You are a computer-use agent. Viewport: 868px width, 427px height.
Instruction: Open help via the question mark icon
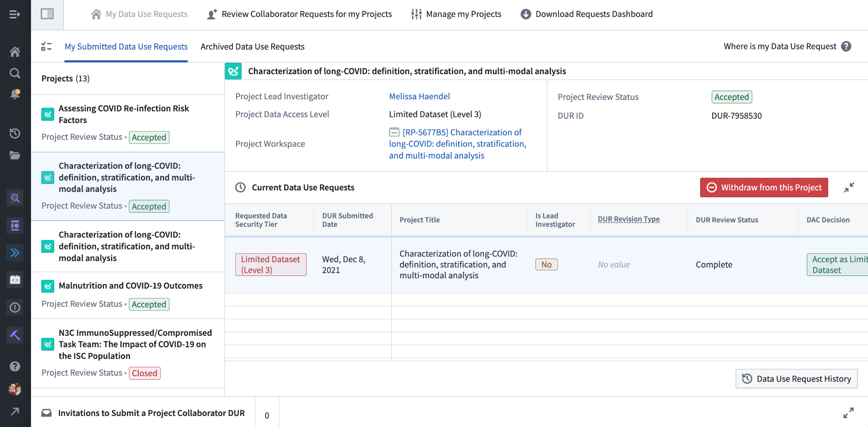(x=15, y=366)
